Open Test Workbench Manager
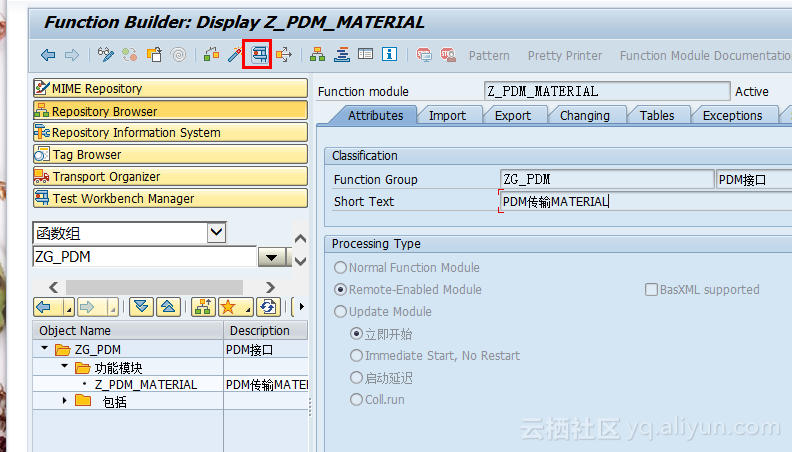The height and width of the screenshot is (452, 792). [170, 198]
